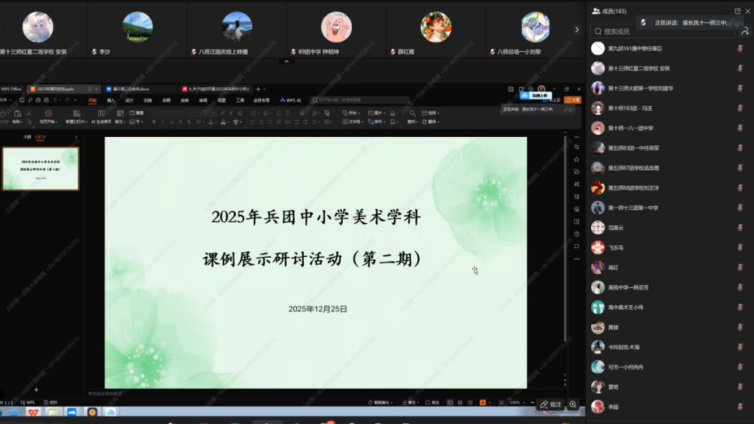Open the 形状 shapes dropdown
Image resolution: width=754 pixels, height=424 pixels.
[x=352, y=113]
